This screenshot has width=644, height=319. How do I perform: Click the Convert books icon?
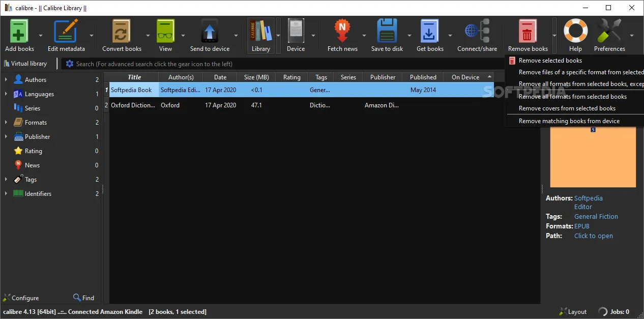click(x=122, y=32)
